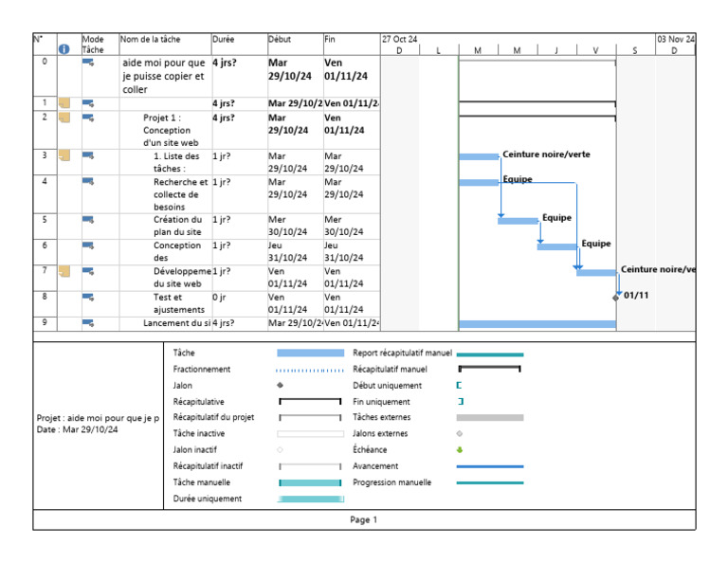The width and height of the screenshot is (728, 563).
Task: Click task mode icon for row 0
Action: (88, 63)
